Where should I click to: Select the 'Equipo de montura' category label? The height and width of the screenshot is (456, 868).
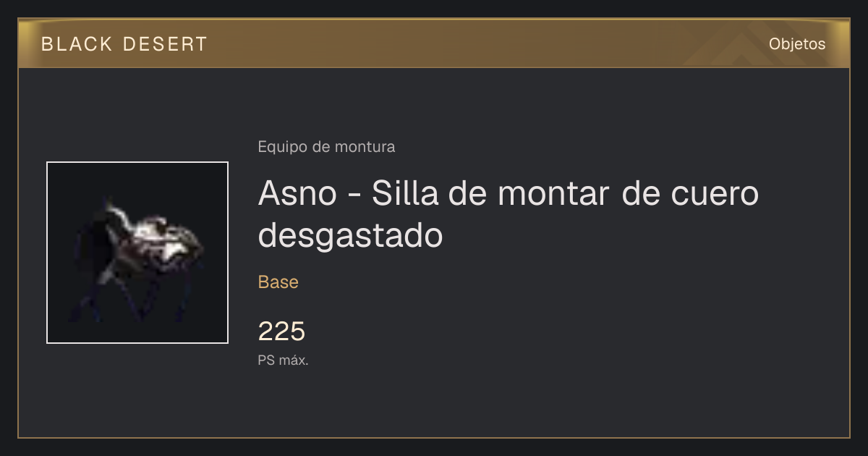click(x=326, y=147)
